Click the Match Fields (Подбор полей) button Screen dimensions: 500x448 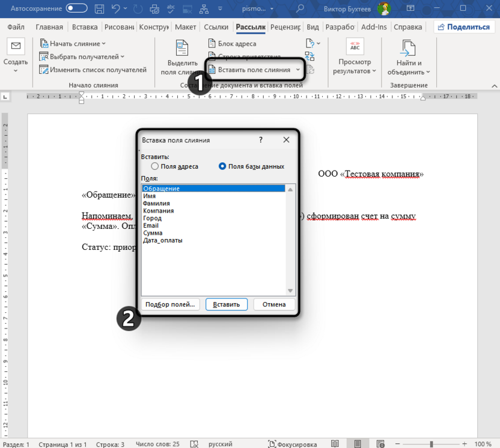coord(170,304)
